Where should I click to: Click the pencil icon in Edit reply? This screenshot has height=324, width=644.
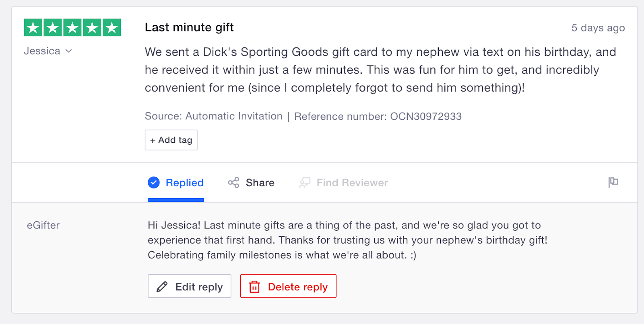(x=162, y=287)
